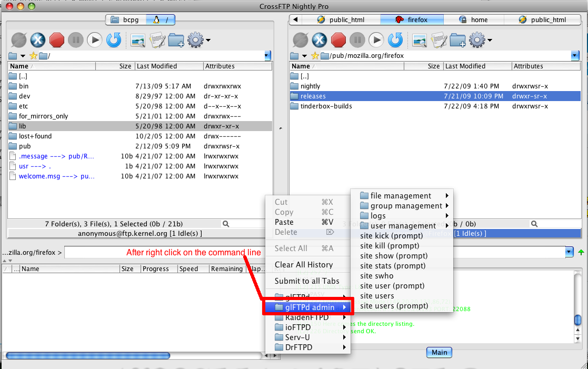Viewport: 588px width, 369px height.
Task: Refresh the left pane directory listing
Action: (114, 40)
